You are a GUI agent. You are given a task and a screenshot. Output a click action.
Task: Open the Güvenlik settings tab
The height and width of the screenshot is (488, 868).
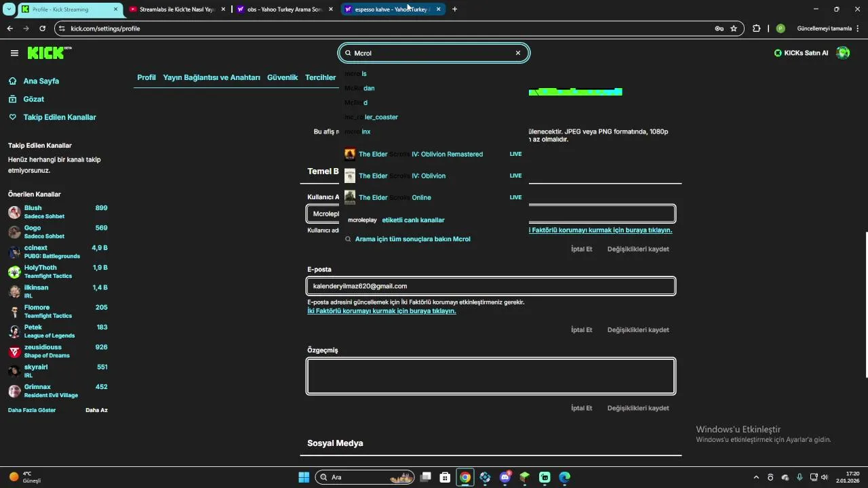[283, 77]
